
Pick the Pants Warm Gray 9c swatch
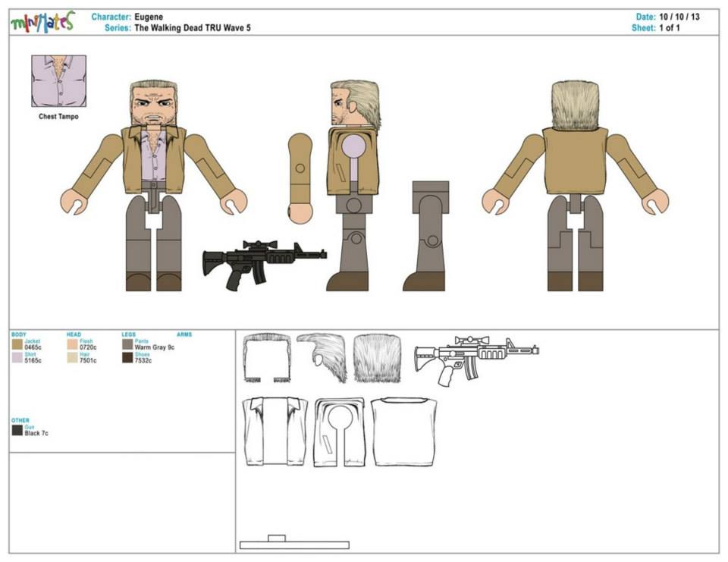coord(127,344)
